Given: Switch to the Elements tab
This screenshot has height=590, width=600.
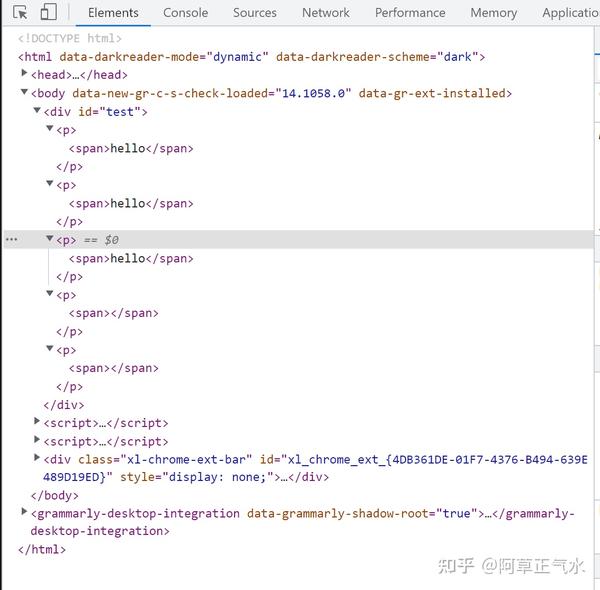Looking at the screenshot, I should pyautogui.click(x=113, y=13).
